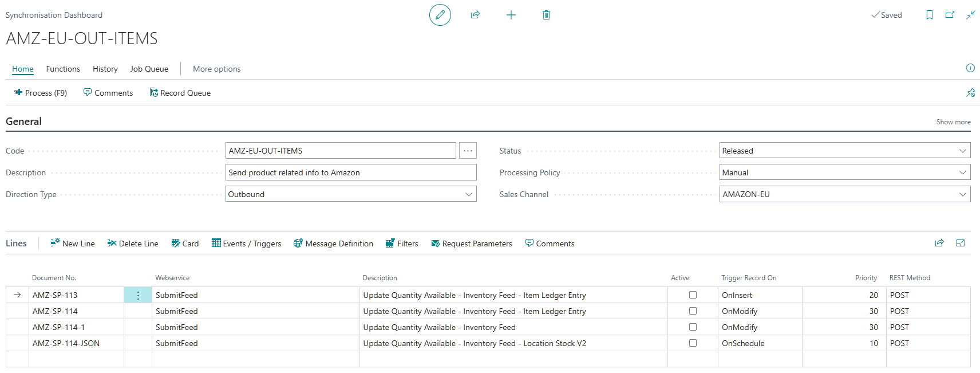This screenshot has height=373, width=980.
Task: Click the collapse page arrows icon
Action: point(971,15)
